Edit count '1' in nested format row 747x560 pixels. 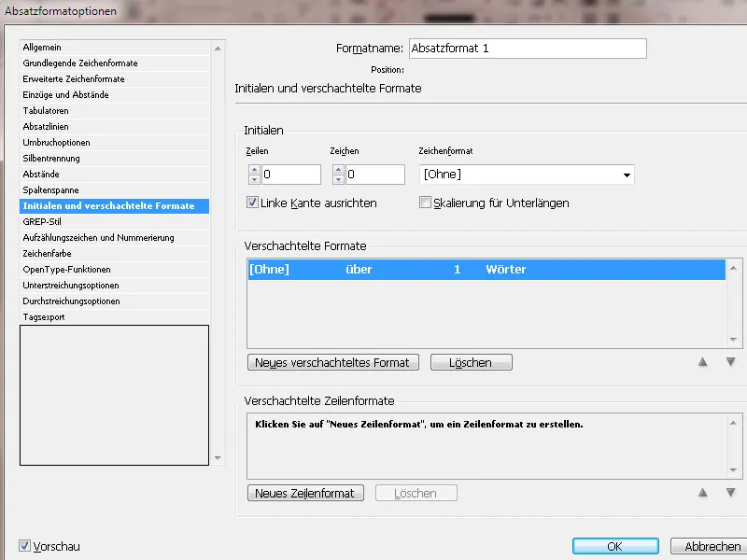[x=457, y=270]
